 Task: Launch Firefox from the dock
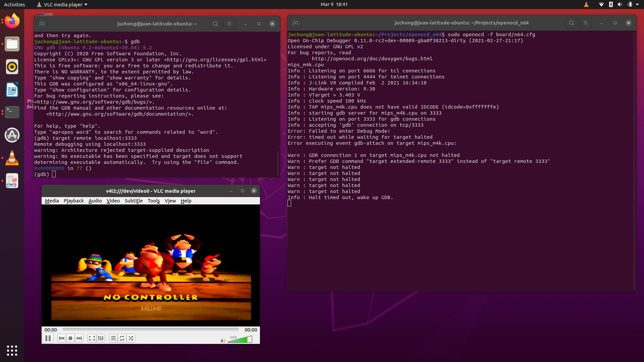pyautogui.click(x=12, y=21)
